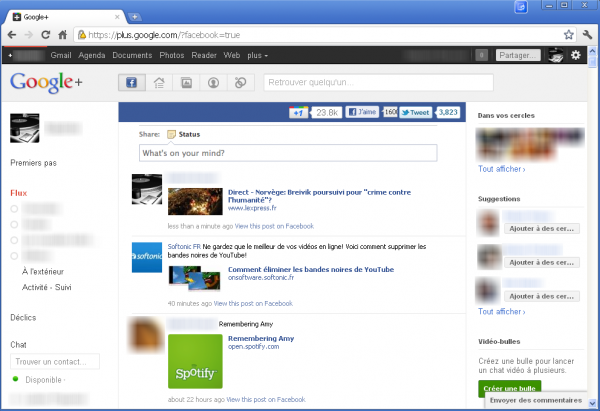Click Spotify thumbnail image

[195, 361]
